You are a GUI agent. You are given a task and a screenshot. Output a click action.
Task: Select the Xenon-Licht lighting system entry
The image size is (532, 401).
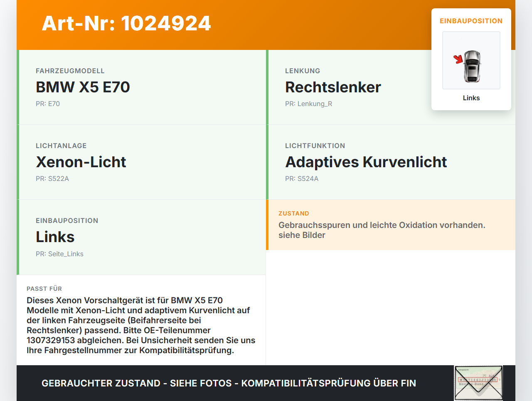81,162
